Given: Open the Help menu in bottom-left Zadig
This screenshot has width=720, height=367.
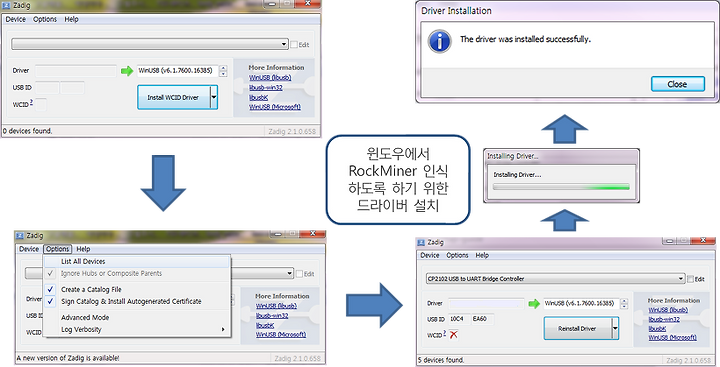Looking at the screenshot, I should coord(83,249).
